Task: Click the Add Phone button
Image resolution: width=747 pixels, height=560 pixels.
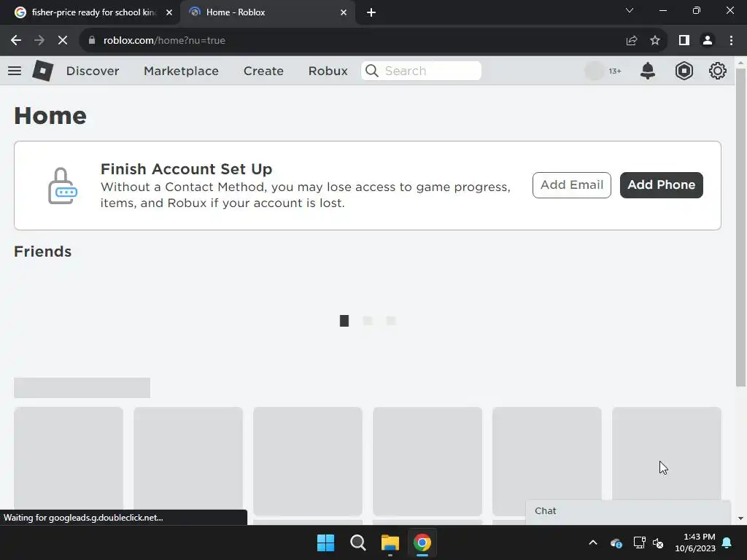Action: tap(661, 184)
